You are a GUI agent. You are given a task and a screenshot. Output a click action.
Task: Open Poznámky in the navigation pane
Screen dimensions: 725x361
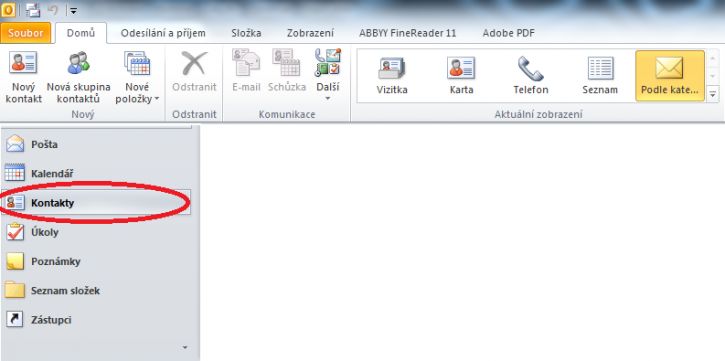(x=99, y=261)
